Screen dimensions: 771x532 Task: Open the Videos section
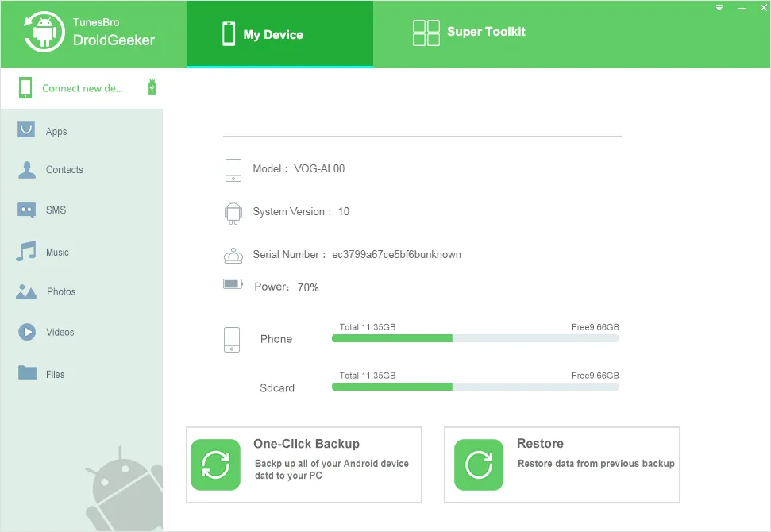coord(26,332)
